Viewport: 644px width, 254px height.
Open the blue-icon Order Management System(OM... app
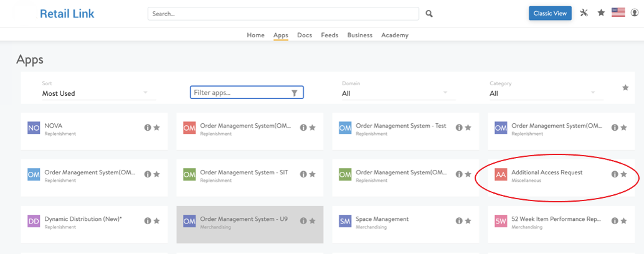[94, 178]
